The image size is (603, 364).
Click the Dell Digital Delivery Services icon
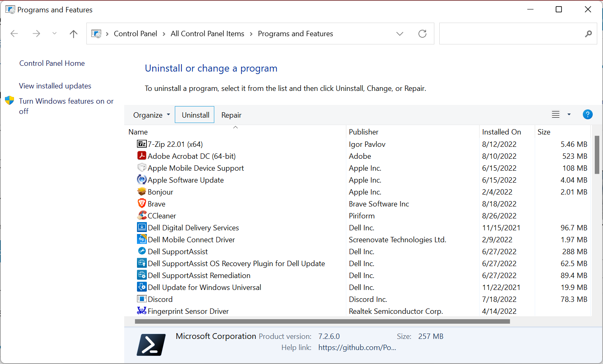tap(141, 227)
